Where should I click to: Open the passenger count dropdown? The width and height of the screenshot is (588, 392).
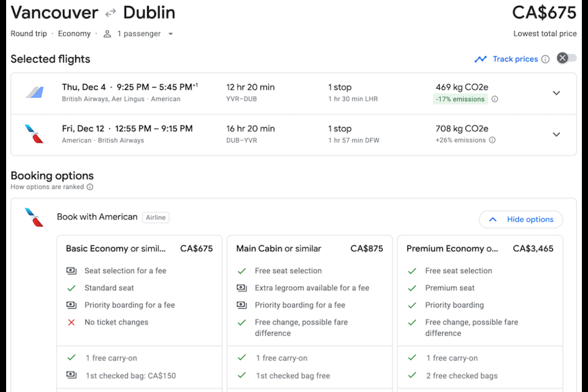click(x=171, y=34)
